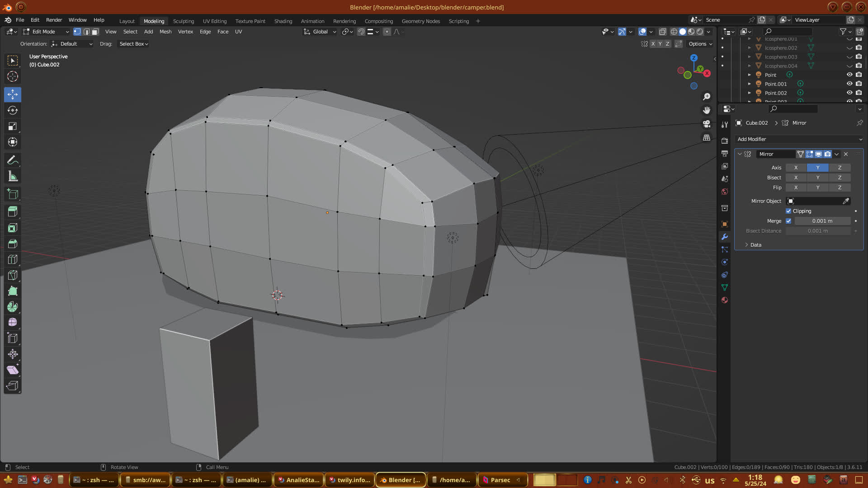The height and width of the screenshot is (488, 868).
Task: Click the Cursor tool icon
Action: 13,76
